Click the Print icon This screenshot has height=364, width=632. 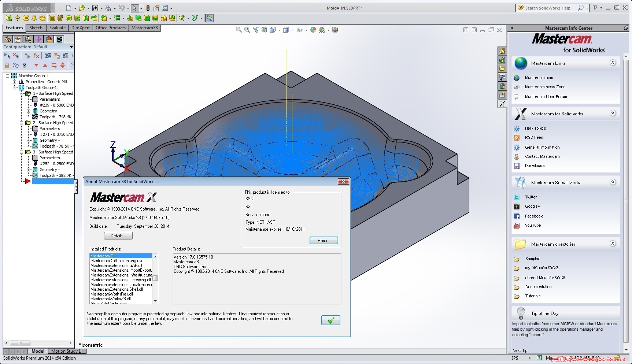108,8
